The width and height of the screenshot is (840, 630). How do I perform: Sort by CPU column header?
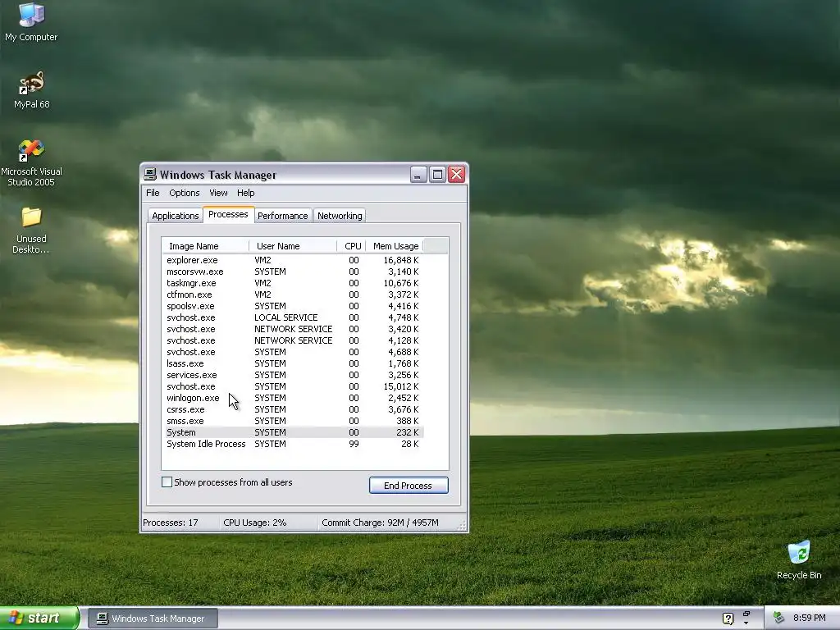coord(351,246)
